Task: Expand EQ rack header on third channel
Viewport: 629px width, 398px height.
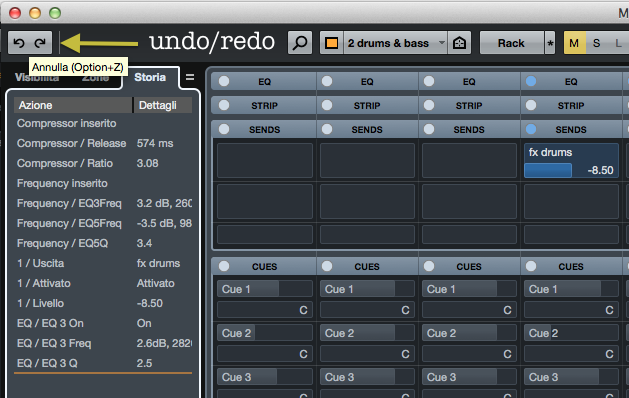Action: 469,82
